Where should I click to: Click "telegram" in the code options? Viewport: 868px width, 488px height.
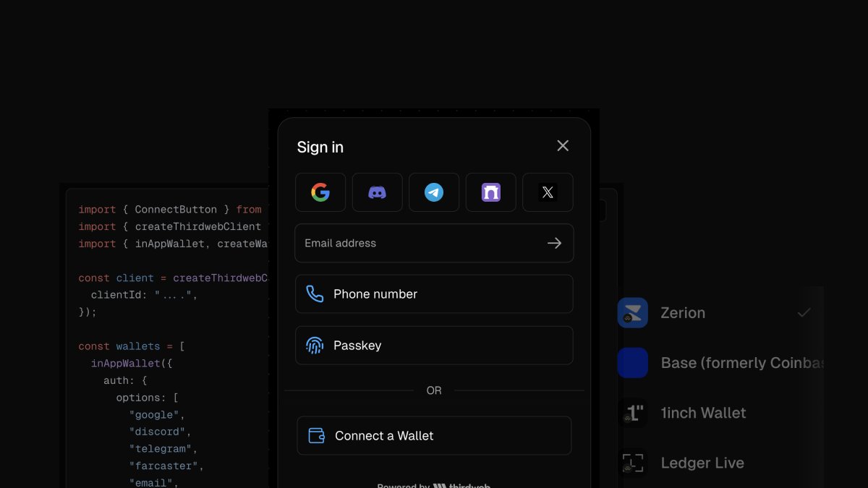tap(163, 449)
